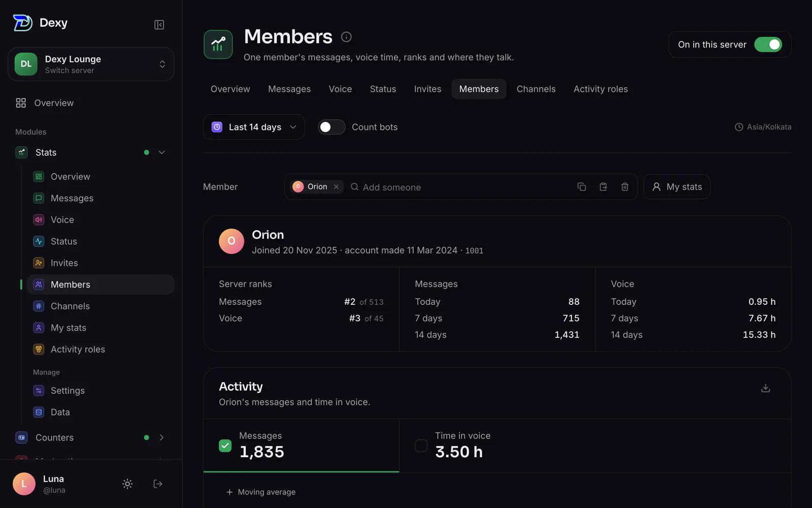Collapse the Stats module chevron
Viewport: 812px width, 508px height.
click(x=162, y=152)
